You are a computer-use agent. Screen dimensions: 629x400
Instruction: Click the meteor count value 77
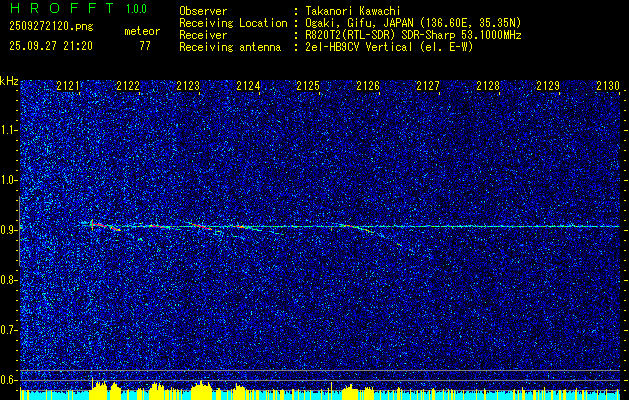(145, 46)
